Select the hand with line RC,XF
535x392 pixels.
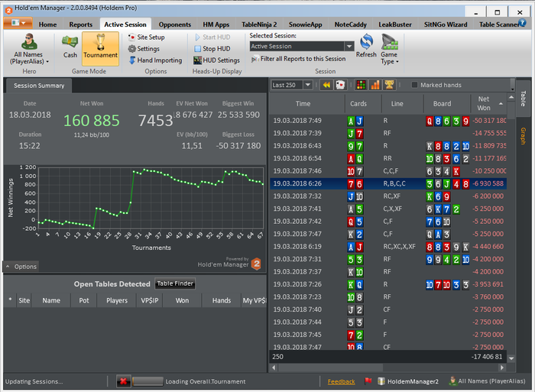coord(388,196)
